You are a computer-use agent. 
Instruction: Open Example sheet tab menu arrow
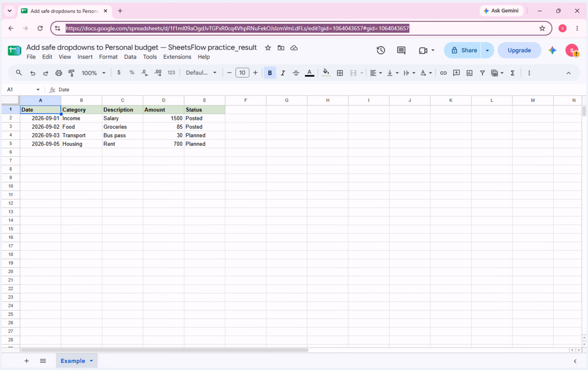91,361
